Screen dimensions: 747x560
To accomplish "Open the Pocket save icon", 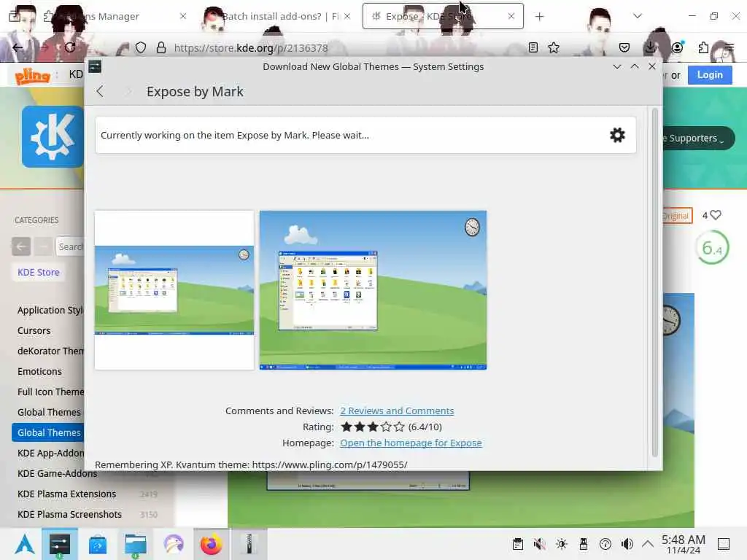I will 624,47.
